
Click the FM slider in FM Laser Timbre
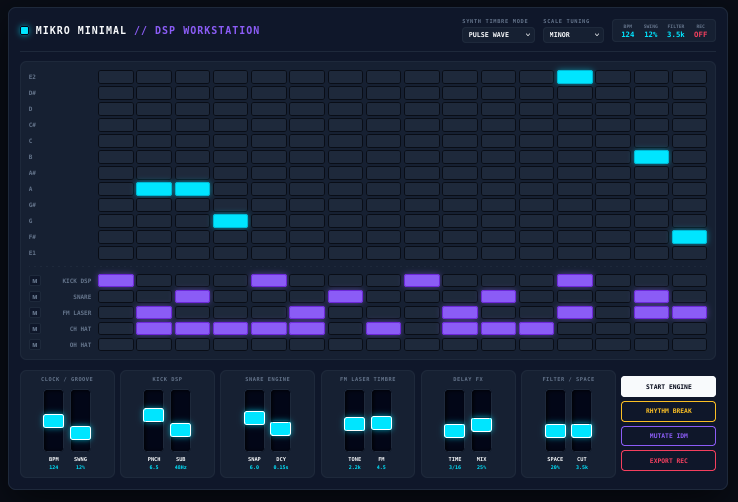click(x=381, y=421)
